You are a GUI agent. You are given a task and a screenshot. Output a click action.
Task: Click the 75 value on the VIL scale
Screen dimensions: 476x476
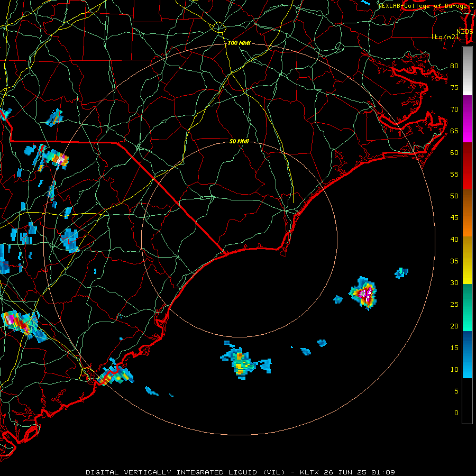pyautogui.click(x=454, y=87)
